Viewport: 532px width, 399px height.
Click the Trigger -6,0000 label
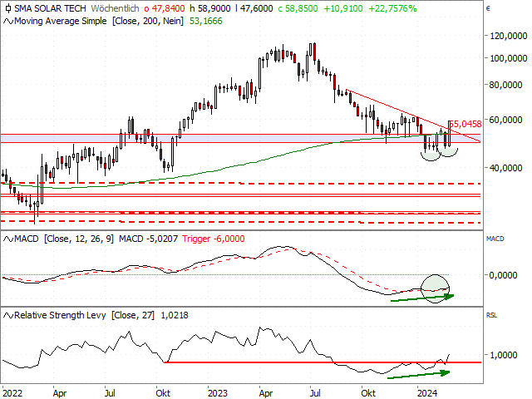[214, 239]
